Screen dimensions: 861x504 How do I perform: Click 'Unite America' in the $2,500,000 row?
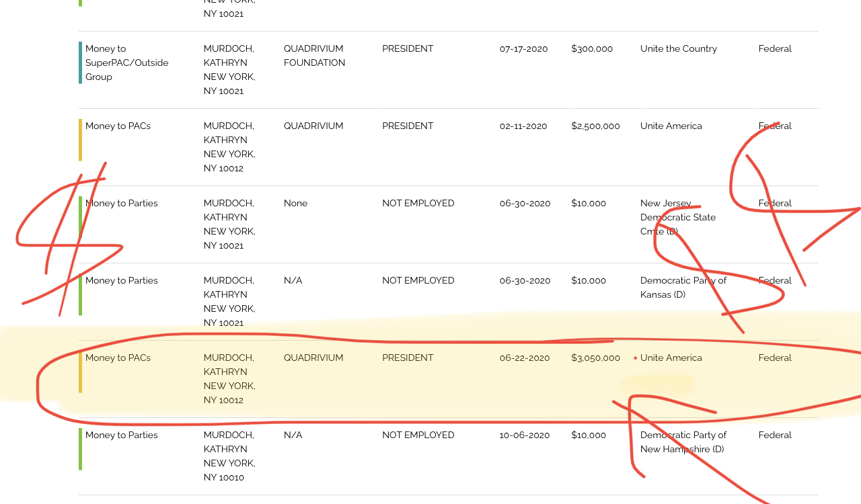(x=671, y=126)
